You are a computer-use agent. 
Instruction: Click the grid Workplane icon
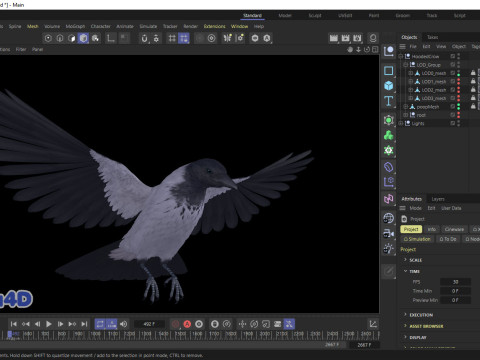pyautogui.click(x=172, y=38)
